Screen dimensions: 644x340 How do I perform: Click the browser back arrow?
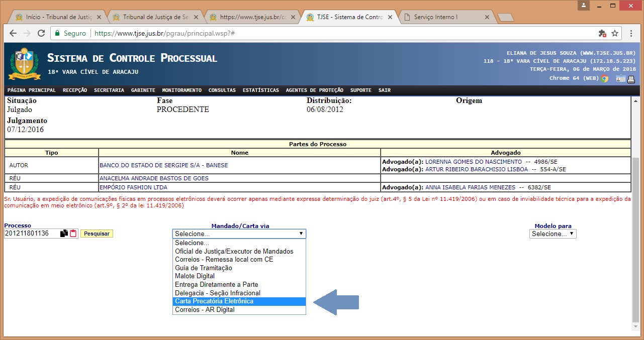click(x=13, y=33)
